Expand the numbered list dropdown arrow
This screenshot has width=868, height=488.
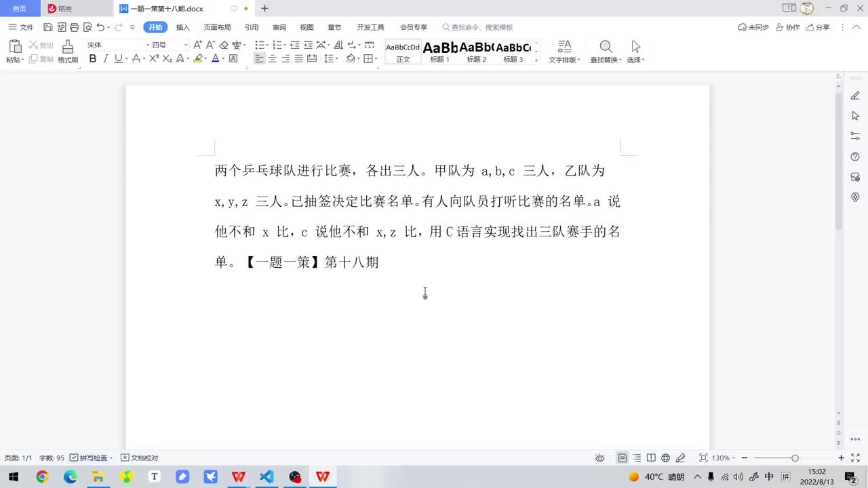pos(285,45)
